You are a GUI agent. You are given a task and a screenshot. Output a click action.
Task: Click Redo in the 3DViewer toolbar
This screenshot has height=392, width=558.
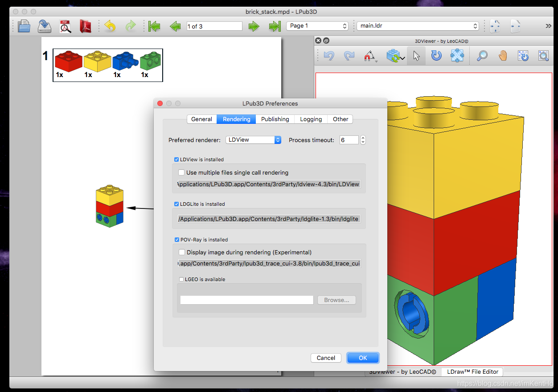(x=349, y=56)
